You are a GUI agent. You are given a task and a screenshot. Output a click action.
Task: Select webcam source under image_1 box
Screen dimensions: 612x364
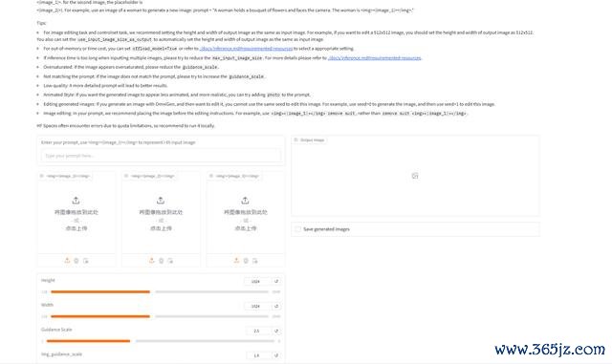(x=76, y=261)
